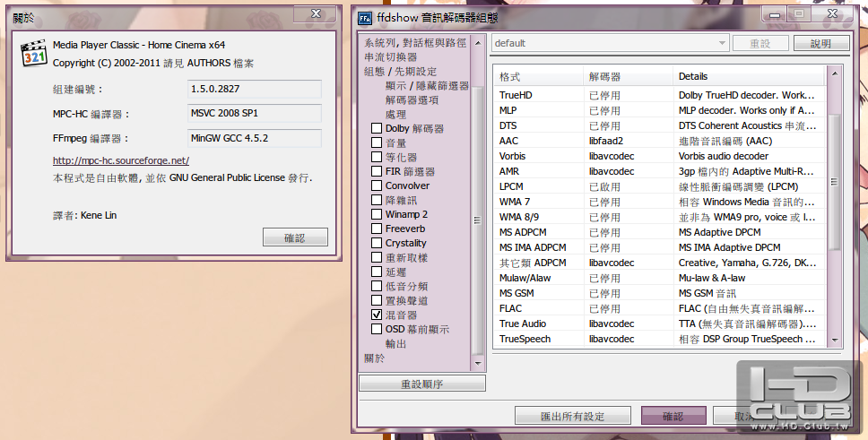This screenshot has width=868, height=440.
Task: Click the codec list scrollbar thumb
Action: click(834, 182)
